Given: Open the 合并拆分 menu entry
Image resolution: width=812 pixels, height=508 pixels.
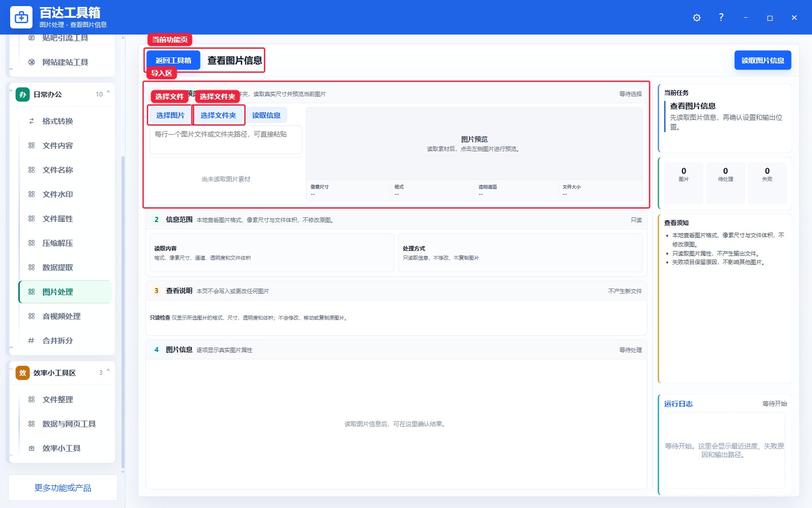Looking at the screenshot, I should (x=65, y=341).
